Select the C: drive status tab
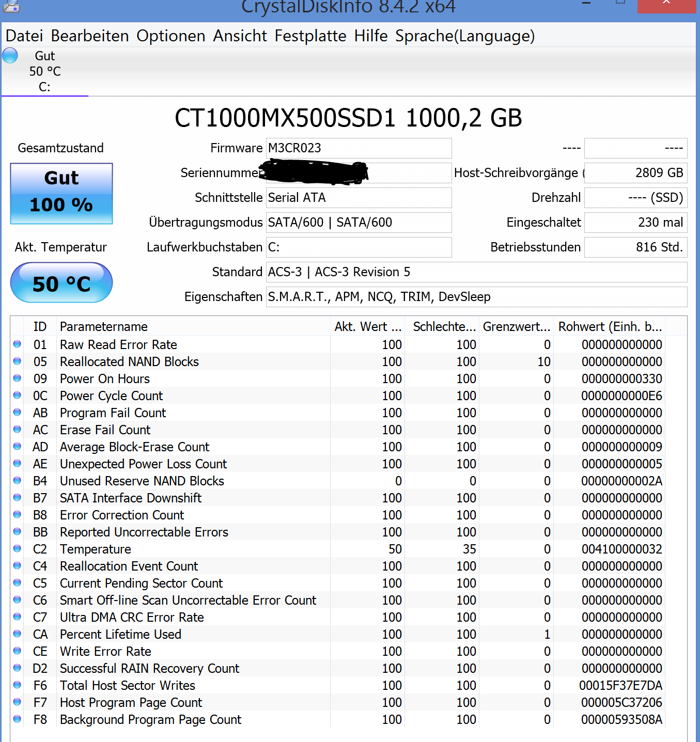The height and width of the screenshot is (742, 700). tap(45, 71)
